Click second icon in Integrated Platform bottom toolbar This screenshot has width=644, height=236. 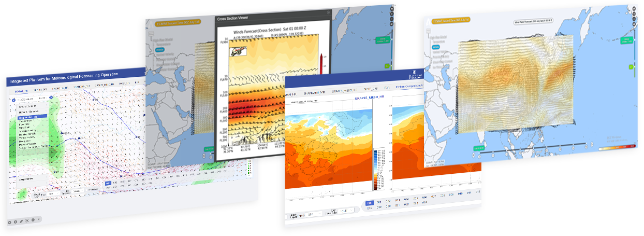[16, 222]
